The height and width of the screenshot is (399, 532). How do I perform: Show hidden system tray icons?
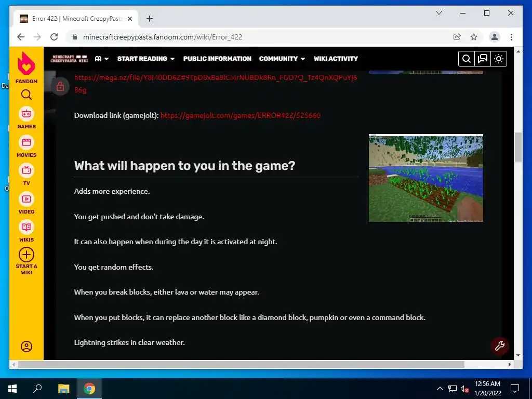[x=440, y=389]
